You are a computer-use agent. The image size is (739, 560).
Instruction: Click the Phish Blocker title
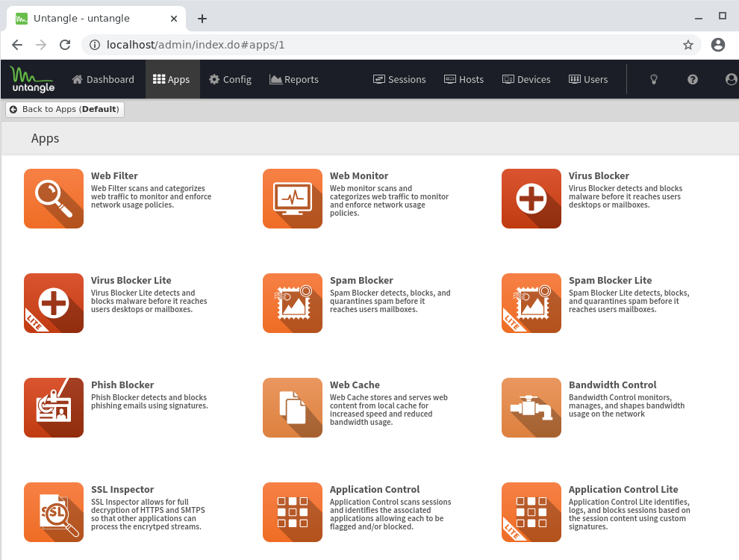(x=122, y=385)
